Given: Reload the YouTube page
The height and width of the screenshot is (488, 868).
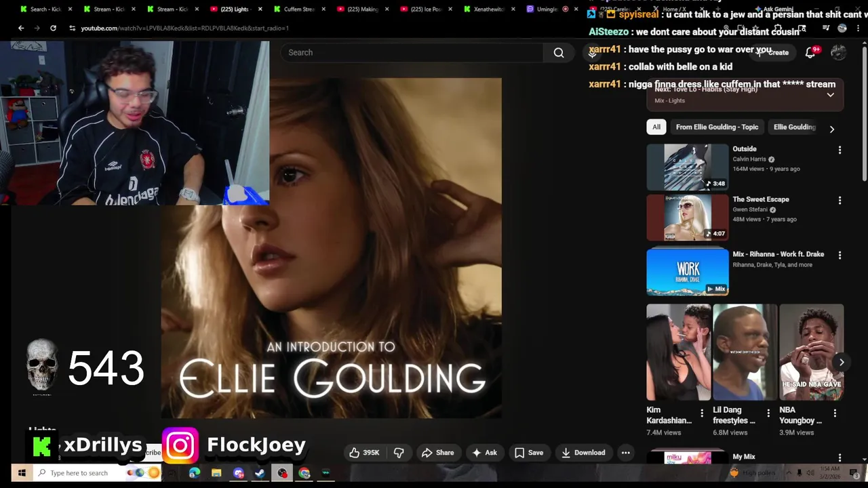Looking at the screenshot, I should (x=53, y=28).
